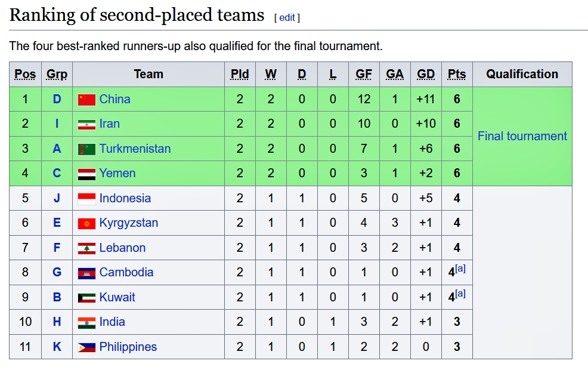Click the Kyrgyzstan flag icon
This screenshot has width=588, height=370.
pos(86,223)
